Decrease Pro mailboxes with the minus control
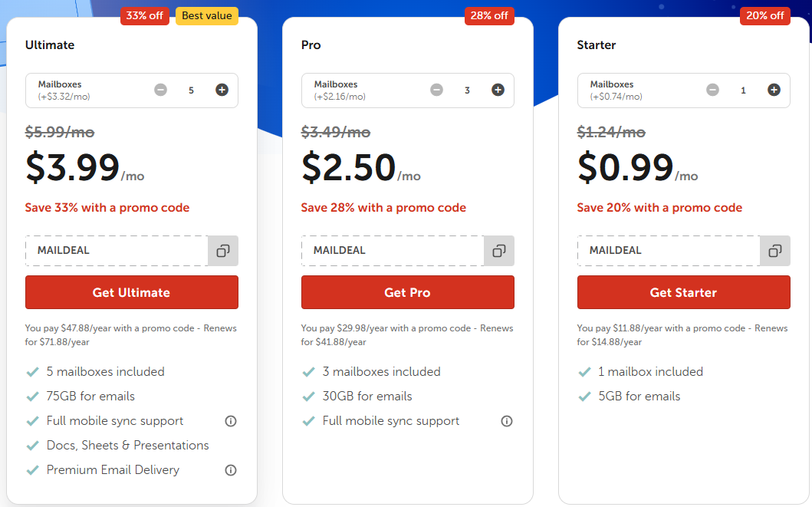This screenshot has width=812, height=507. click(436, 90)
